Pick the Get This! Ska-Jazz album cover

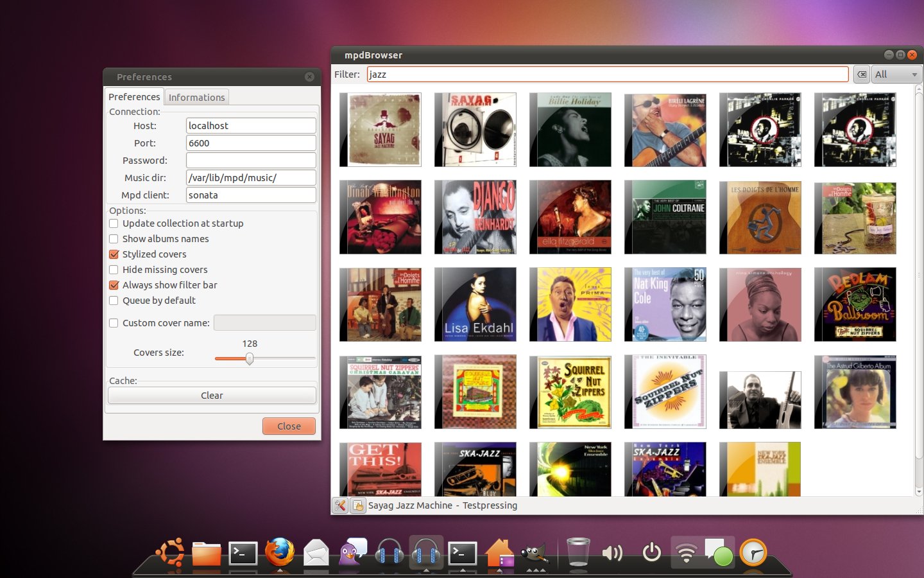pyautogui.click(x=381, y=469)
